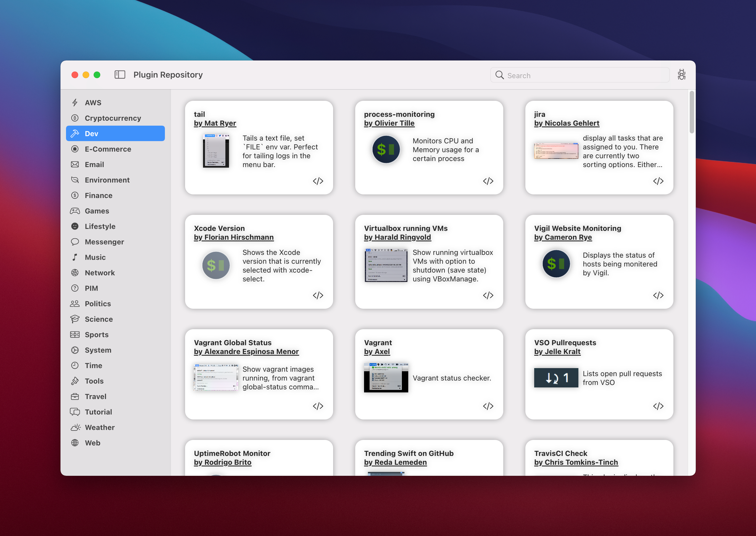The image size is (756, 536).
Task: Select the Science category icon
Action: coord(76,319)
